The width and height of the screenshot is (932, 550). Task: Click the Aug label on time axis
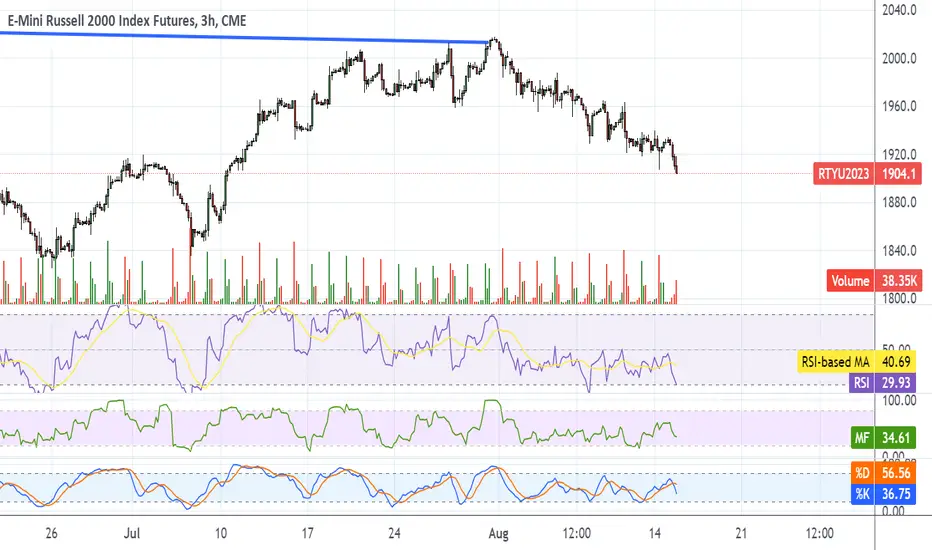tap(498, 533)
